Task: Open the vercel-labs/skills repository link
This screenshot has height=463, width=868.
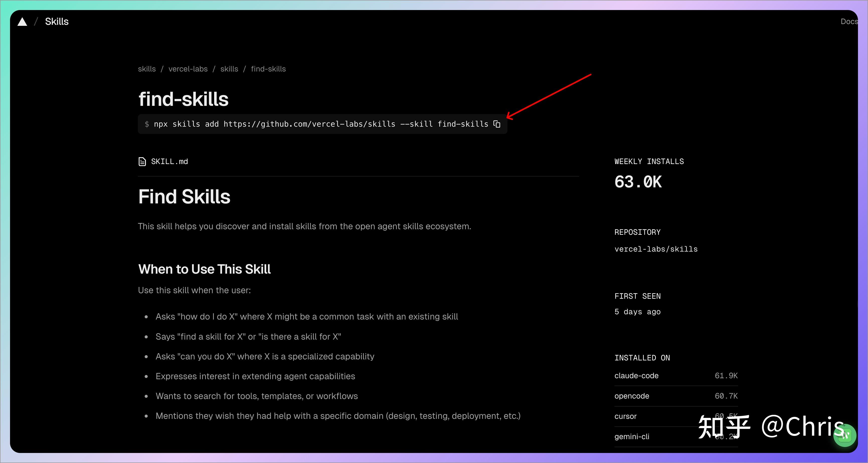Action: (656, 249)
